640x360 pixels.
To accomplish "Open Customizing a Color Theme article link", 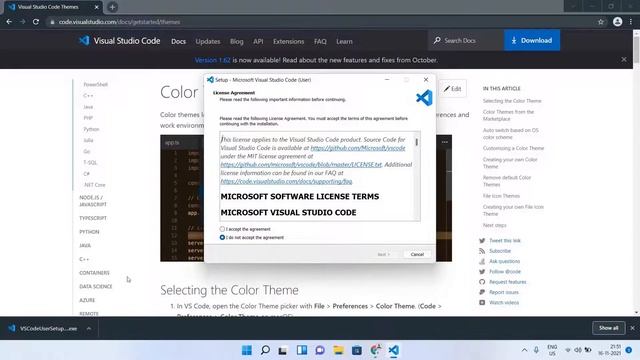I will click(513, 148).
